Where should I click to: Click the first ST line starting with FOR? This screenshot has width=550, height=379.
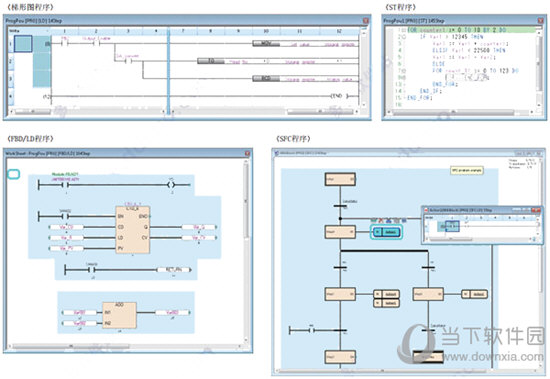point(472,30)
